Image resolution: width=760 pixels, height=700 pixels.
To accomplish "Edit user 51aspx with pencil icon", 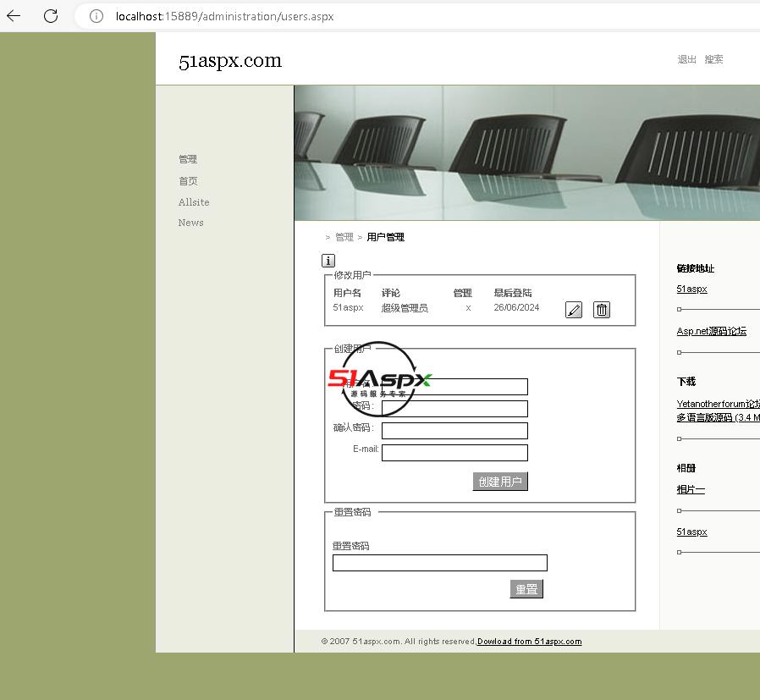I will 574,309.
